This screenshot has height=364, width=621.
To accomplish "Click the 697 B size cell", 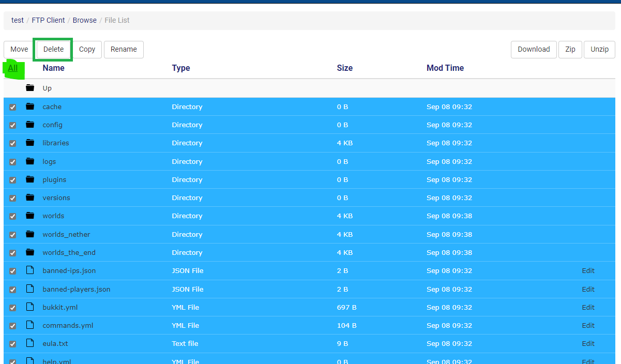I will (346, 307).
